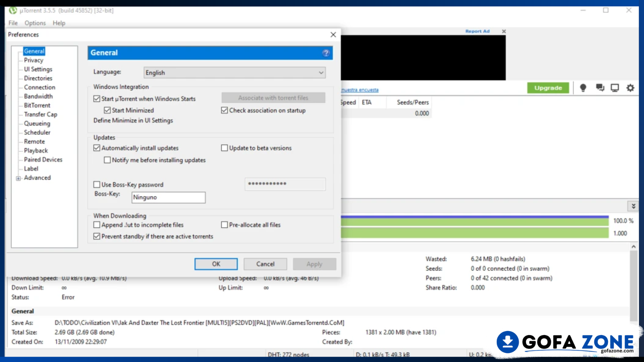Open the bundles lightbulb icon in toolbar
The height and width of the screenshot is (362, 644).
(x=583, y=88)
